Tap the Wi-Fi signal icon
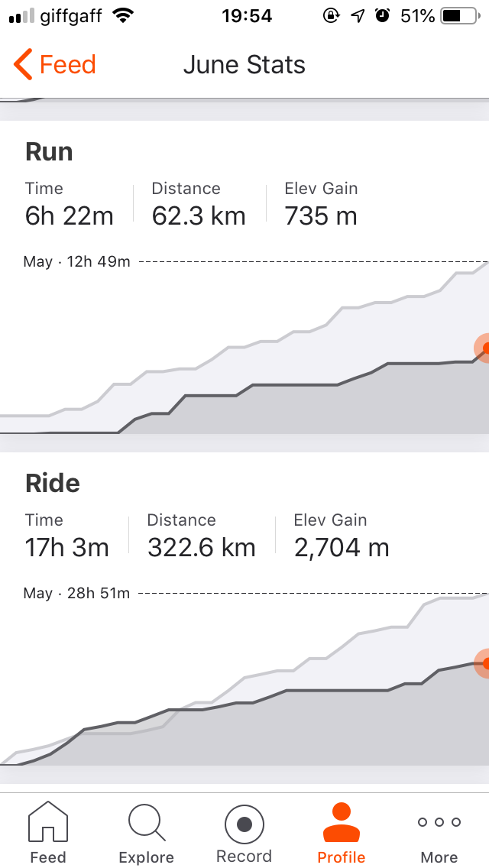Viewport: 489px width, 868px height. click(x=121, y=16)
